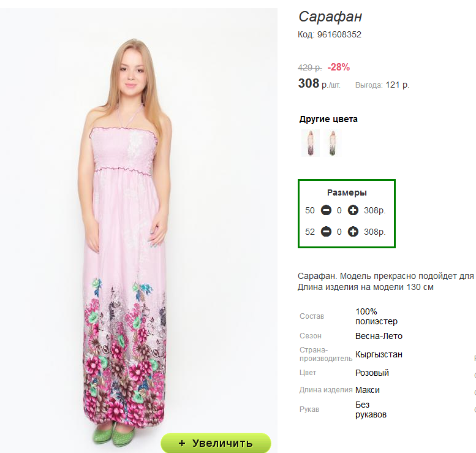Click the product code 961608352
The width and height of the screenshot is (476, 453).
click(x=339, y=35)
